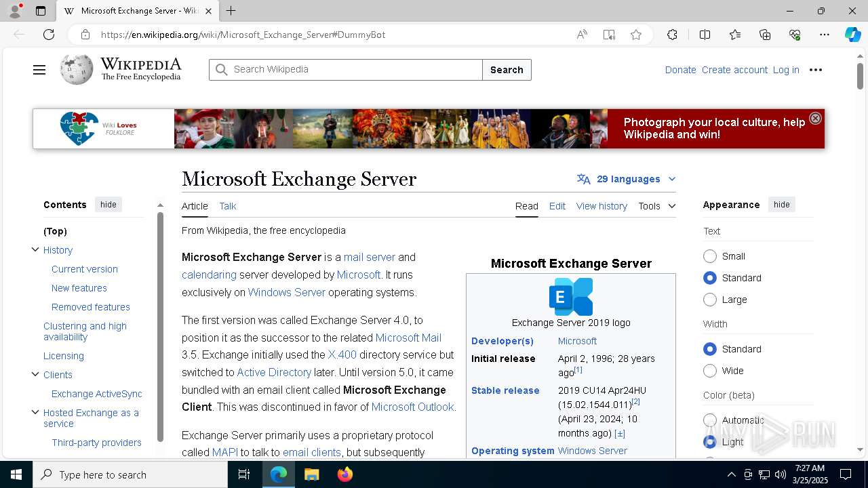The width and height of the screenshot is (868, 488).
Task: Activate the Read aloud icon
Action: coord(582,35)
